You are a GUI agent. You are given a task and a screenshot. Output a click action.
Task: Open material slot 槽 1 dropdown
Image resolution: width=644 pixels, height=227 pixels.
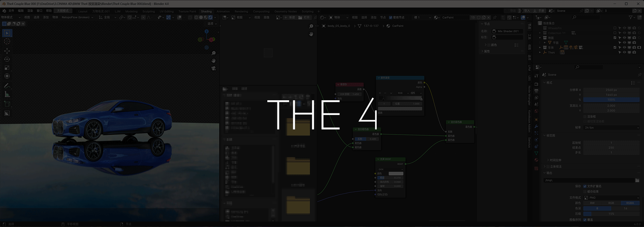point(423,17)
